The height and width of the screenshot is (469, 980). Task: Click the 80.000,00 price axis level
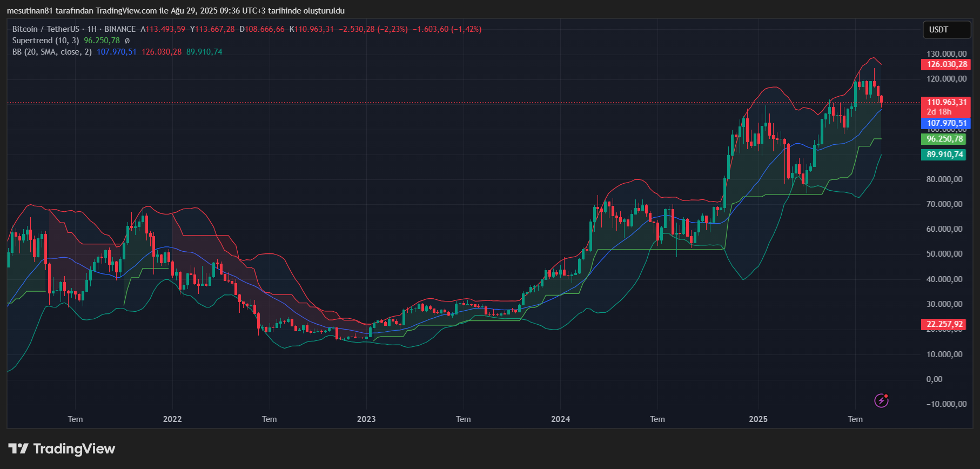(x=944, y=179)
